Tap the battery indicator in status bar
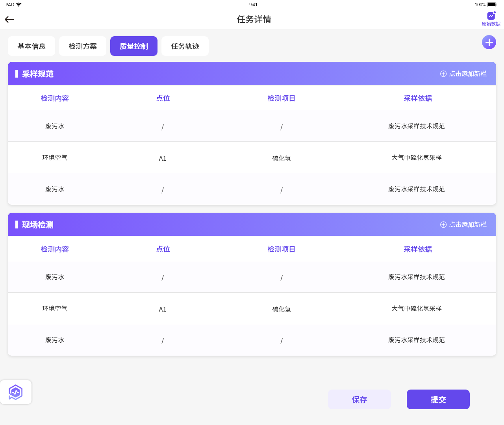Screen dimensions: 504x425 [492, 5]
